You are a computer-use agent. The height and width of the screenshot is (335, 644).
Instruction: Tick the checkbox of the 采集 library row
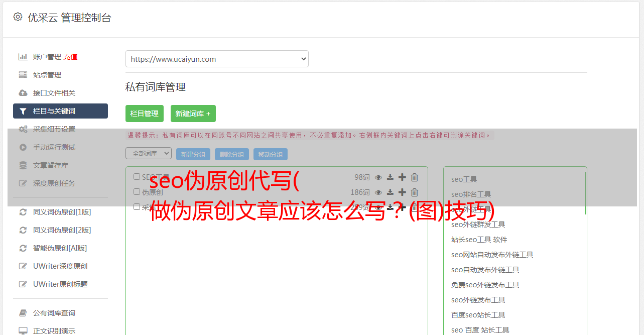[x=137, y=207]
